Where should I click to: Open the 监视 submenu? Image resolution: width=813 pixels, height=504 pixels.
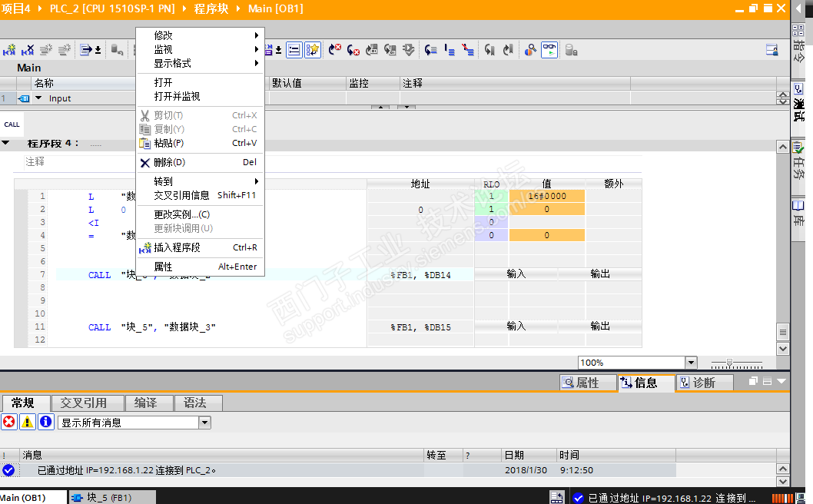[x=200, y=49]
